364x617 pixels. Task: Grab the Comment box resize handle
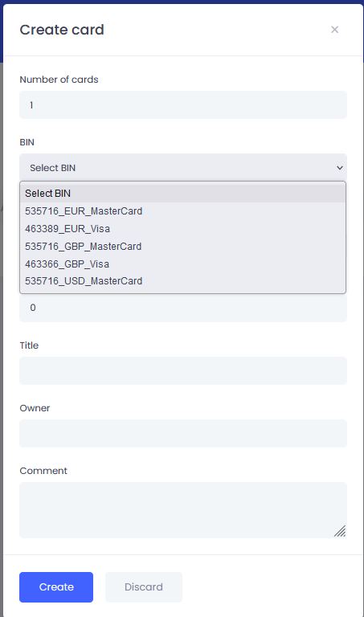(340, 531)
